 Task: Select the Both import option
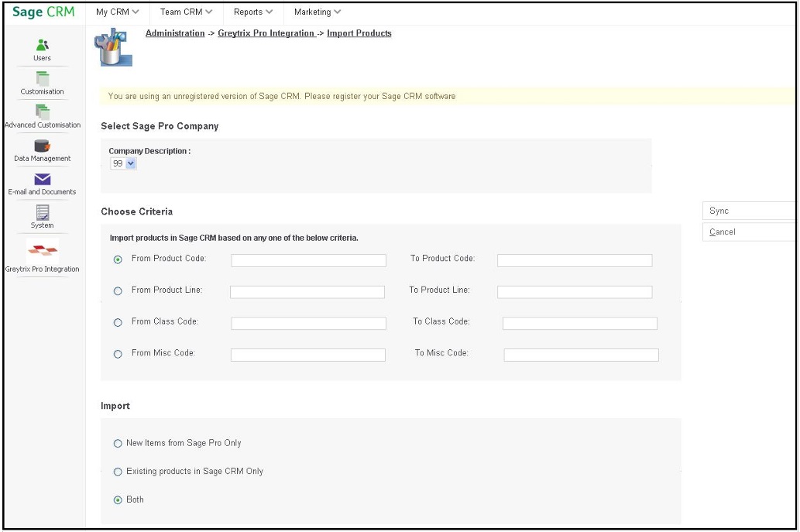[x=118, y=500]
